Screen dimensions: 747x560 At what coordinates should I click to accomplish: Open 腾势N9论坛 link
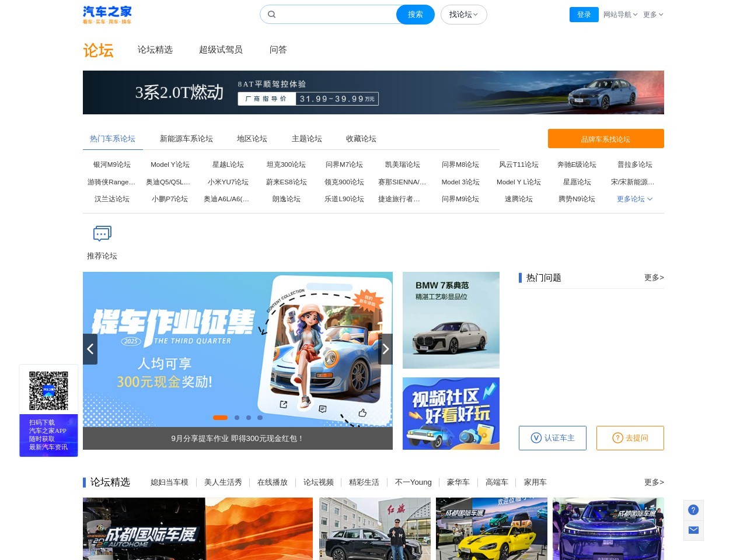point(577,199)
